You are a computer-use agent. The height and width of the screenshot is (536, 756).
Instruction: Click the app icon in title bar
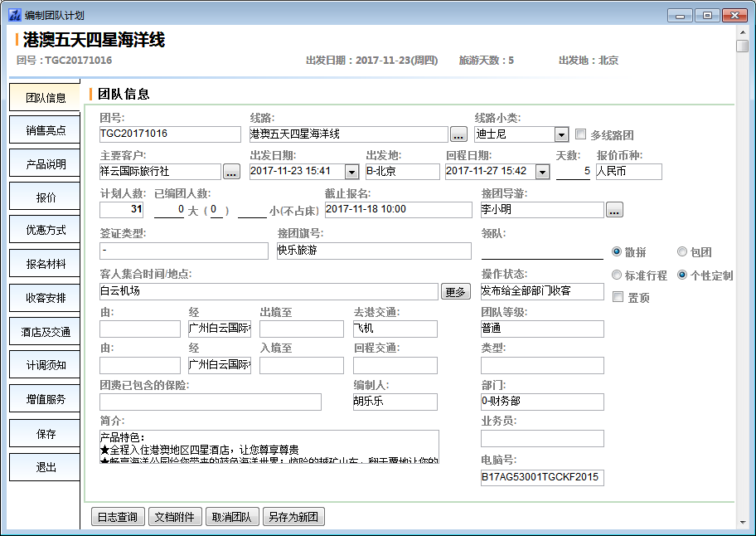point(15,15)
